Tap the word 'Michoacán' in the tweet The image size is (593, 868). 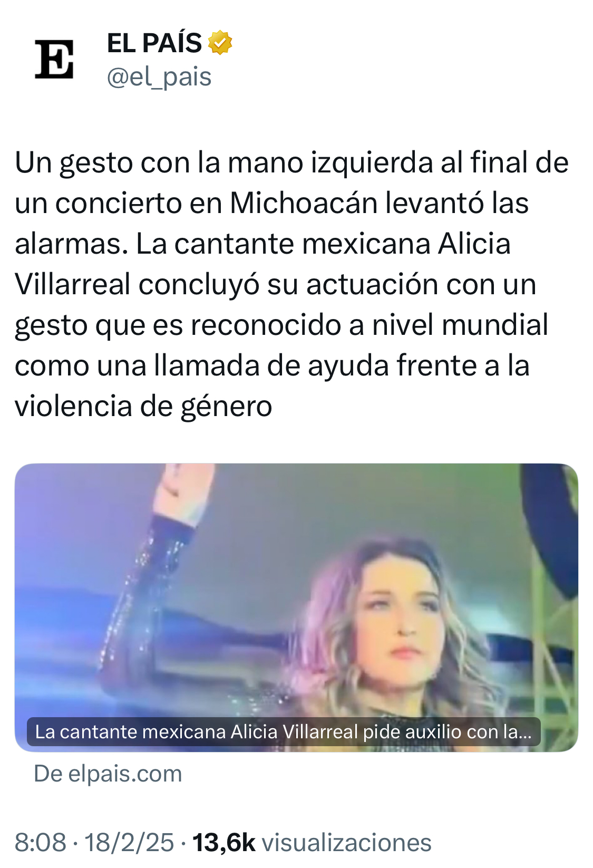[304, 202]
